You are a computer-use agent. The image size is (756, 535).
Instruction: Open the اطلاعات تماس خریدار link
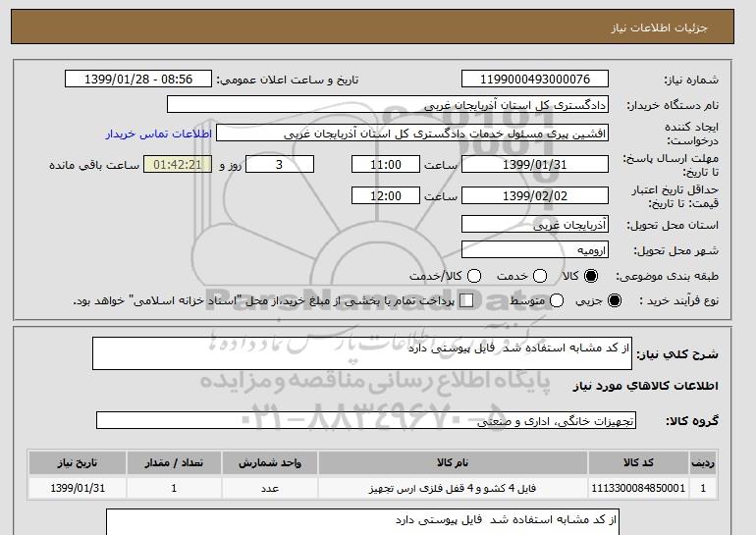click(x=159, y=134)
